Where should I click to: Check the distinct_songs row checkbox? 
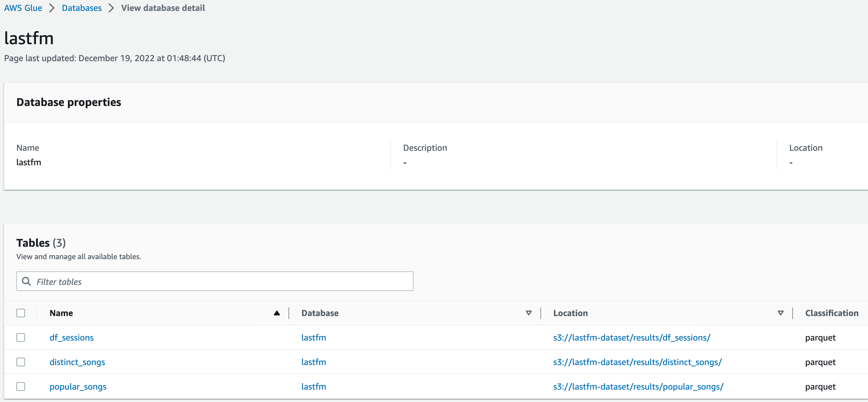[x=21, y=362]
